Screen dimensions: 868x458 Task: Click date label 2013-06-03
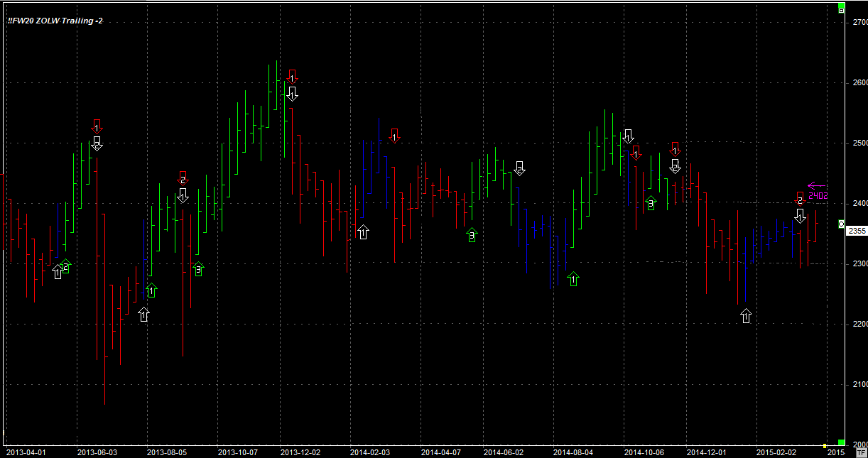point(97,452)
